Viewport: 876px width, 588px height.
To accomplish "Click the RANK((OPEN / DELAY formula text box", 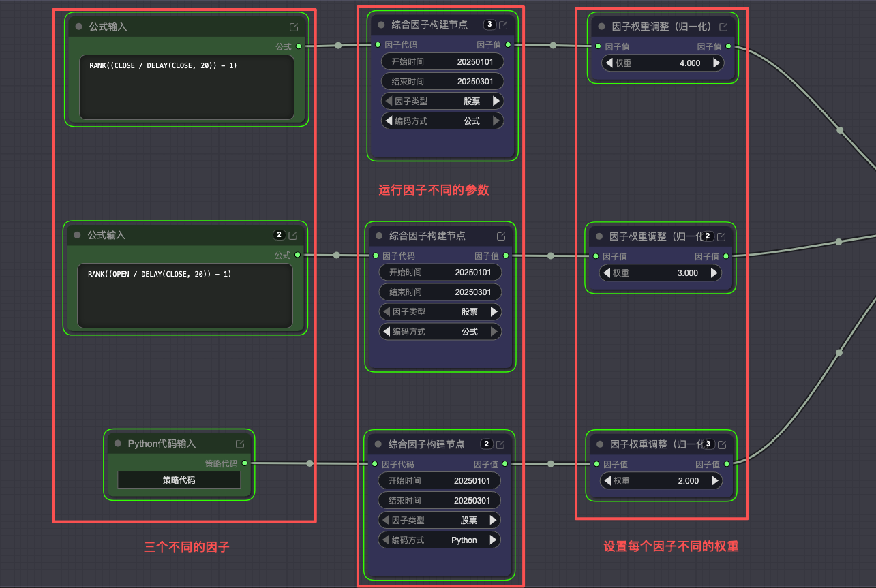I will (x=185, y=296).
